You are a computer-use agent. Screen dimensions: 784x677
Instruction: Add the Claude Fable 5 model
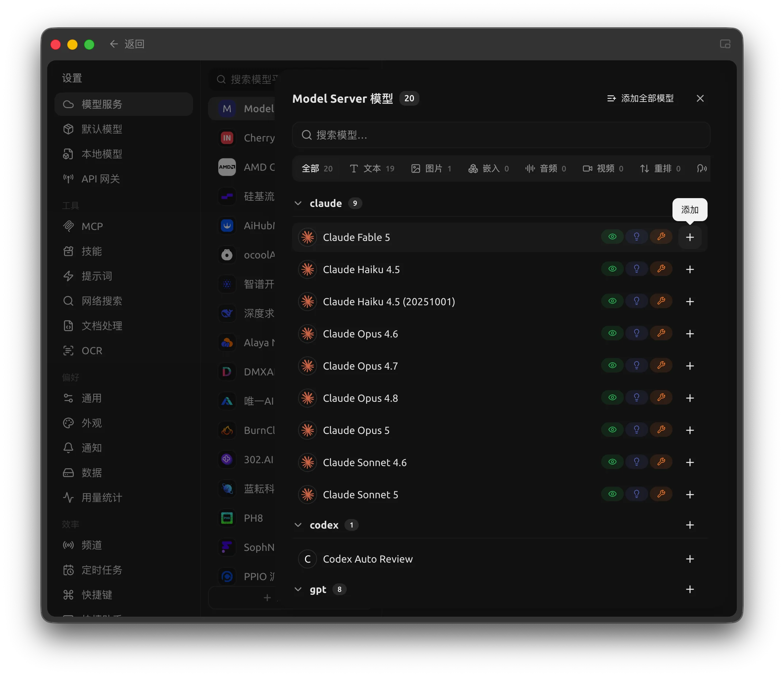tap(690, 237)
